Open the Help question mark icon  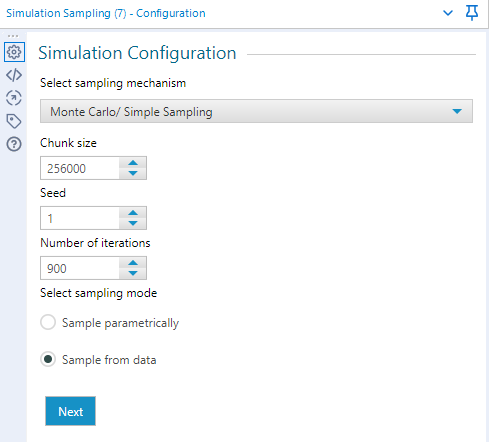click(14, 144)
